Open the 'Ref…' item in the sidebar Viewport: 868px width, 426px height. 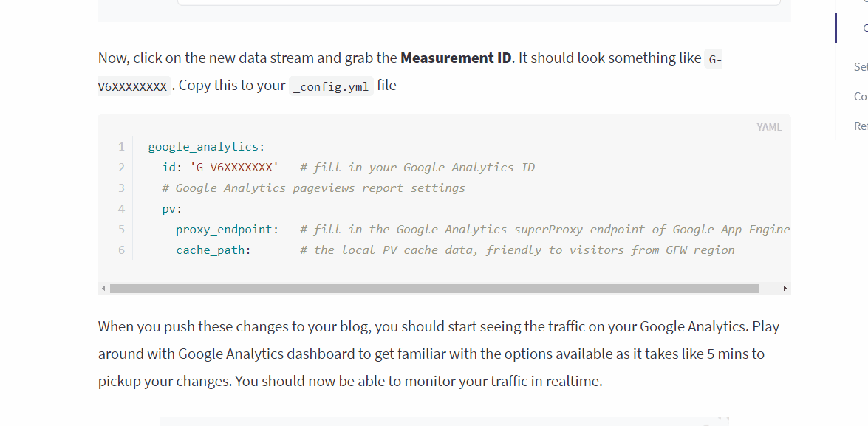pyautogui.click(x=861, y=126)
